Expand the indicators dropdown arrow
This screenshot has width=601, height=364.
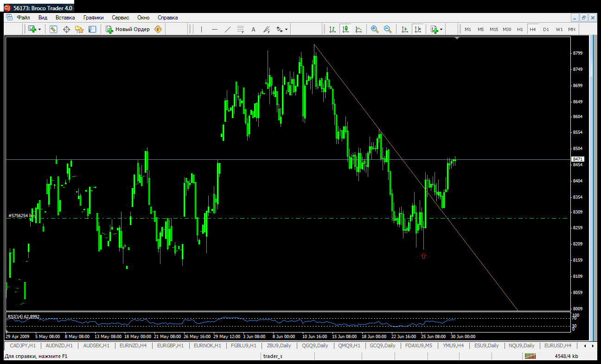tap(441, 29)
